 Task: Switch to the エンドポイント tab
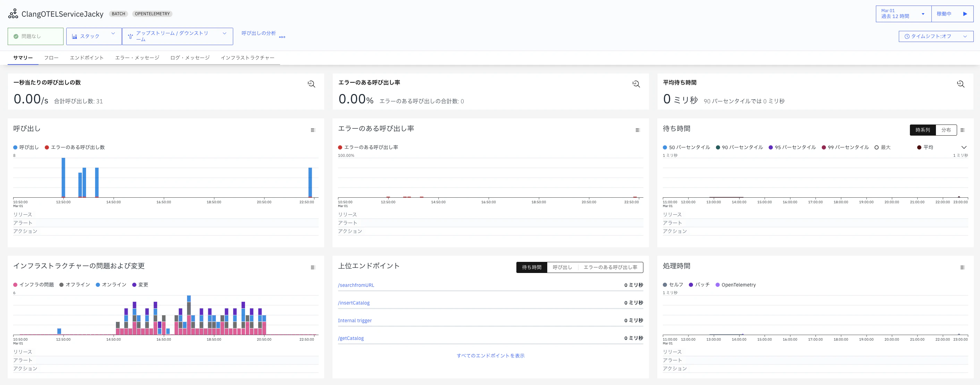pyautogui.click(x=87, y=58)
